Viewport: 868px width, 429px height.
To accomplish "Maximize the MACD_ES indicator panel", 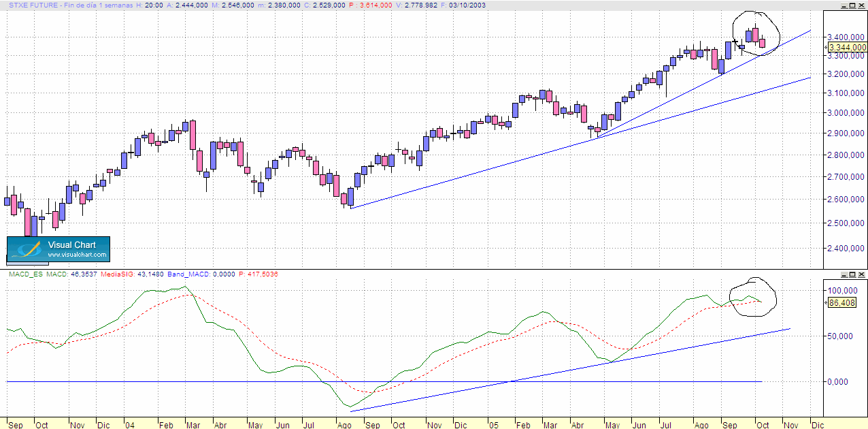I will point(853,274).
